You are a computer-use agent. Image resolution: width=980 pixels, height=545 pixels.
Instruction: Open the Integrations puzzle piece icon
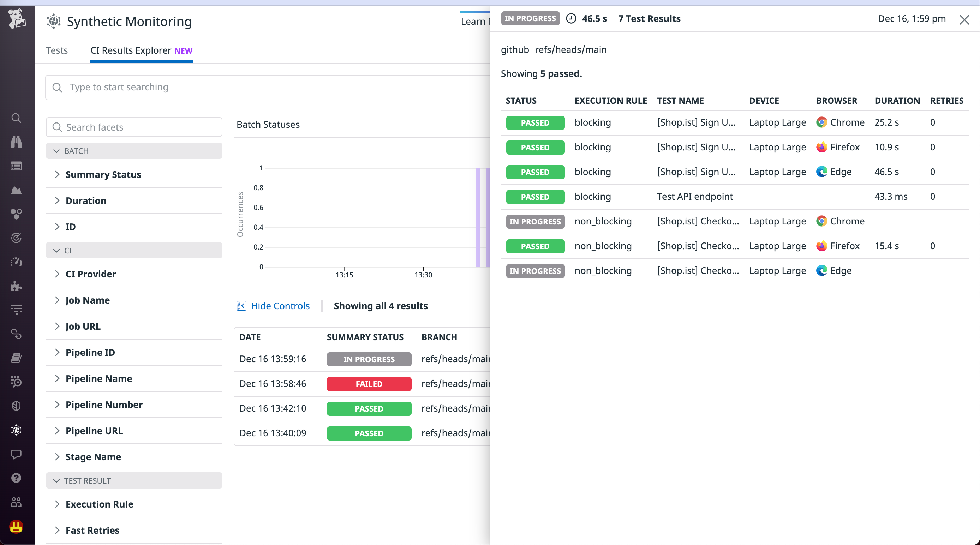click(x=16, y=286)
